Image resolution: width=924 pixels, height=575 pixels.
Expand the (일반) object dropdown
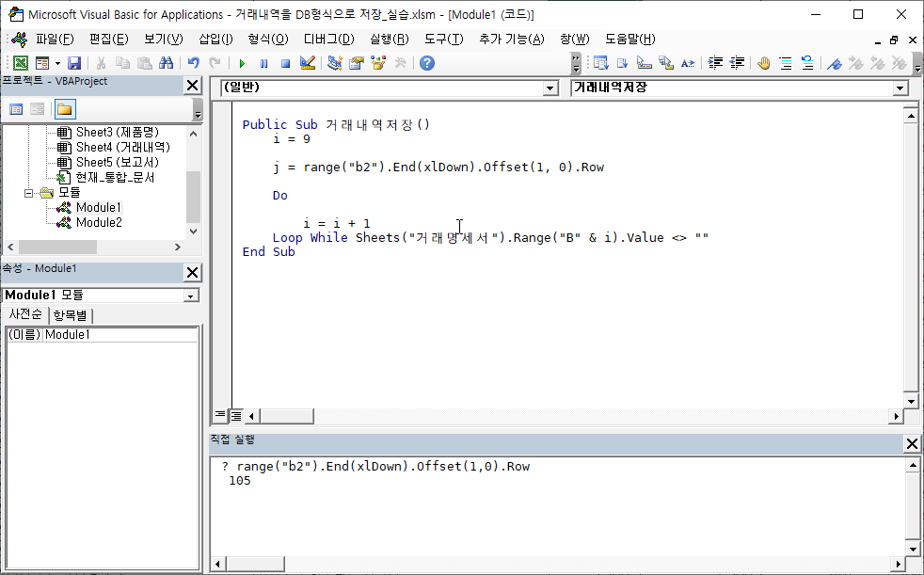coord(550,88)
